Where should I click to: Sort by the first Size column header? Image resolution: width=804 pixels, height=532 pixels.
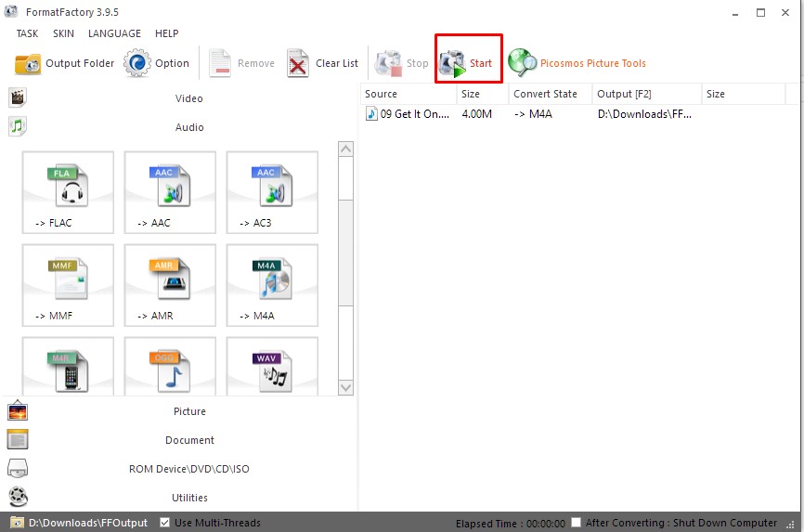tap(483, 94)
